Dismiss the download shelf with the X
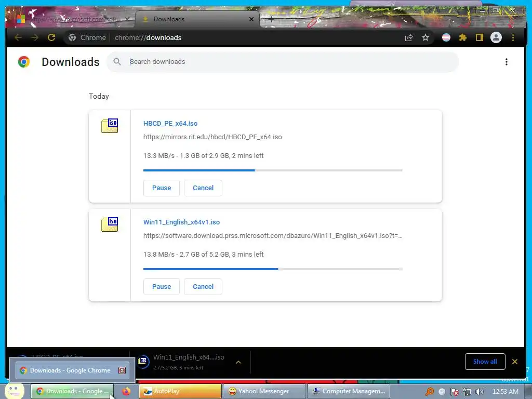The width and height of the screenshot is (532, 399). click(515, 362)
